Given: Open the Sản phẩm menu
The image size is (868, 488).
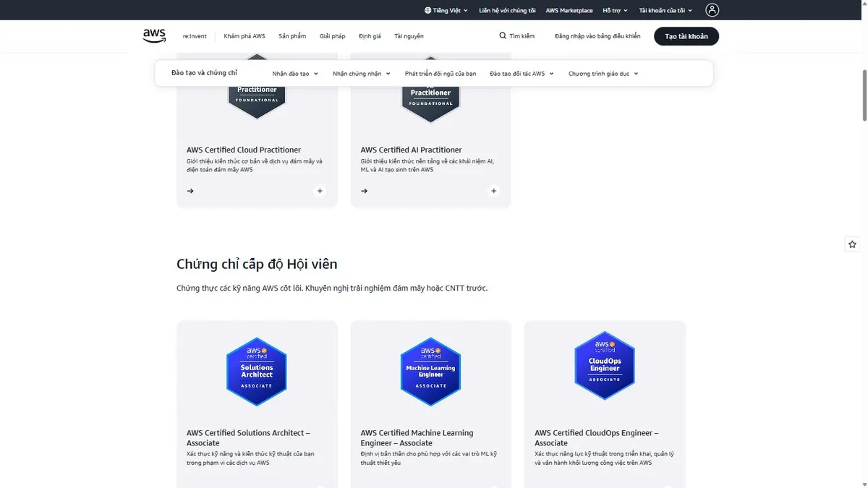Looking at the screenshot, I should [x=292, y=36].
